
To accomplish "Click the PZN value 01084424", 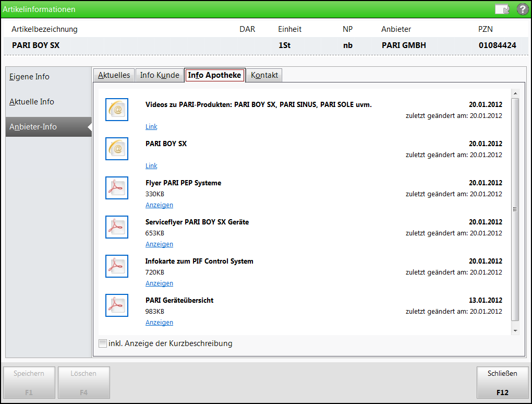I will [x=498, y=45].
